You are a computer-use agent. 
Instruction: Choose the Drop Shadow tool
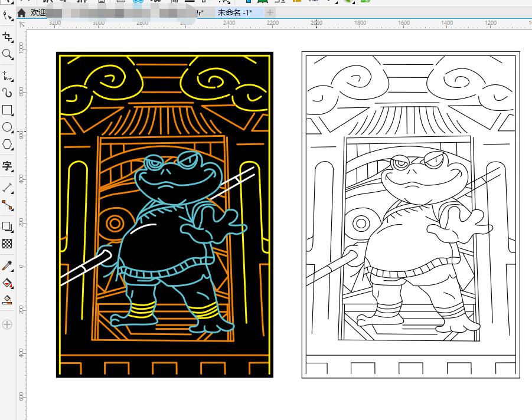[x=7, y=227]
